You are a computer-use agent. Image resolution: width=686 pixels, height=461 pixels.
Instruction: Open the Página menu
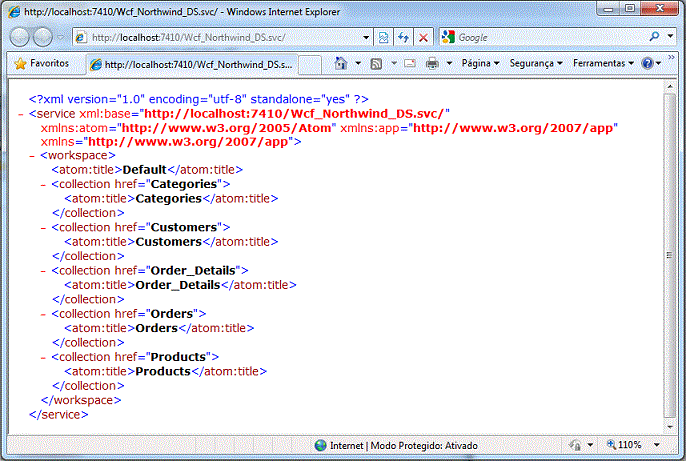[480, 63]
